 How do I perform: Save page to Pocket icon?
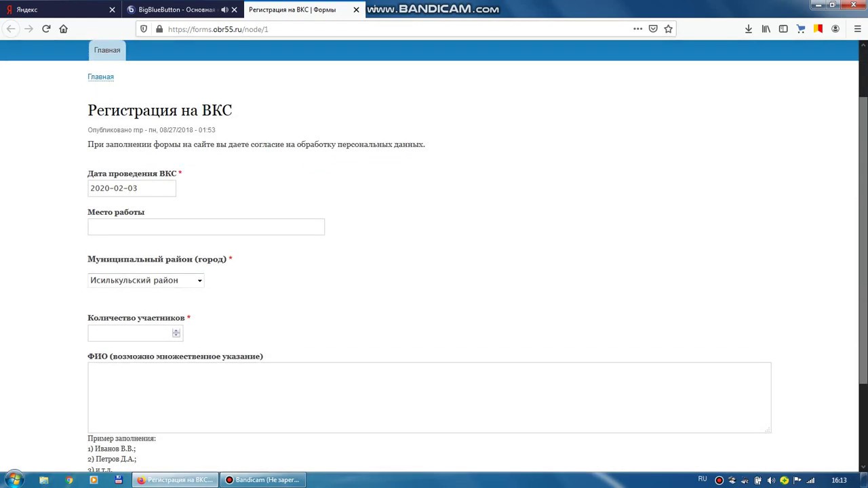(x=653, y=29)
